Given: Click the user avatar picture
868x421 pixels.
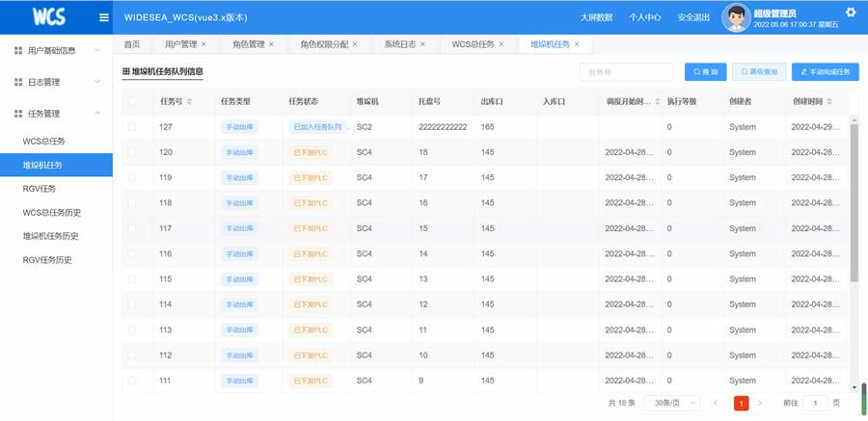Looking at the screenshot, I should (x=736, y=17).
